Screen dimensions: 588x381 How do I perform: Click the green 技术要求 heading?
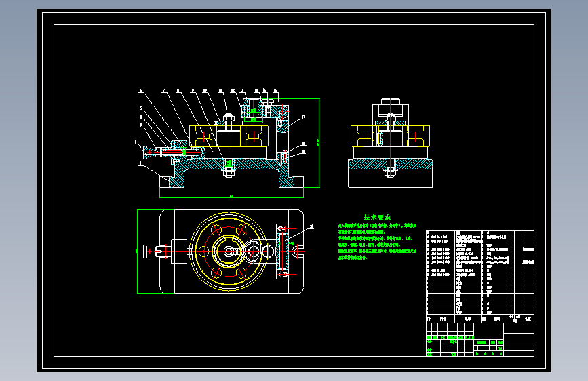coord(377,217)
